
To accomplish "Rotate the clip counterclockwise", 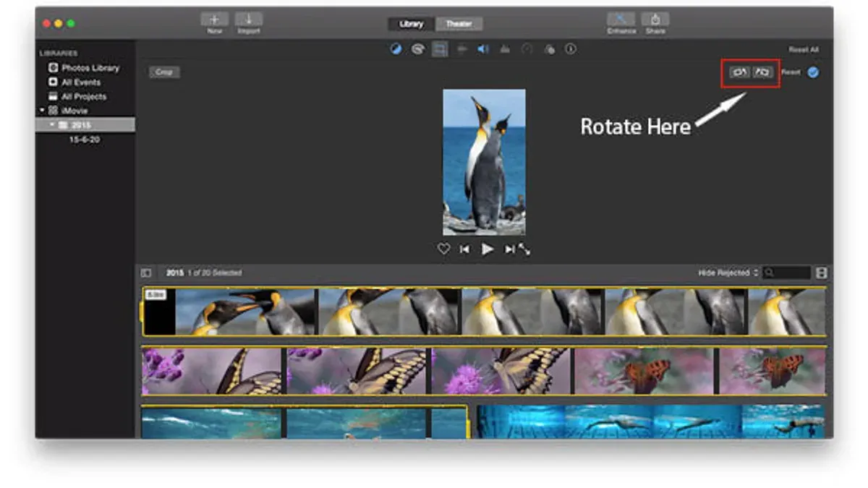I will click(x=739, y=72).
